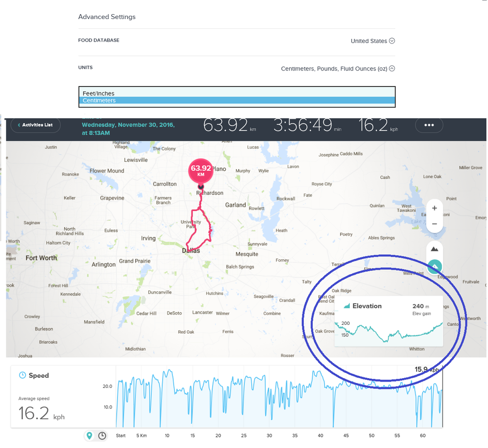The width and height of the screenshot is (488, 448).
Task: Toggle the teal elevation overlay button
Action: [x=435, y=267]
